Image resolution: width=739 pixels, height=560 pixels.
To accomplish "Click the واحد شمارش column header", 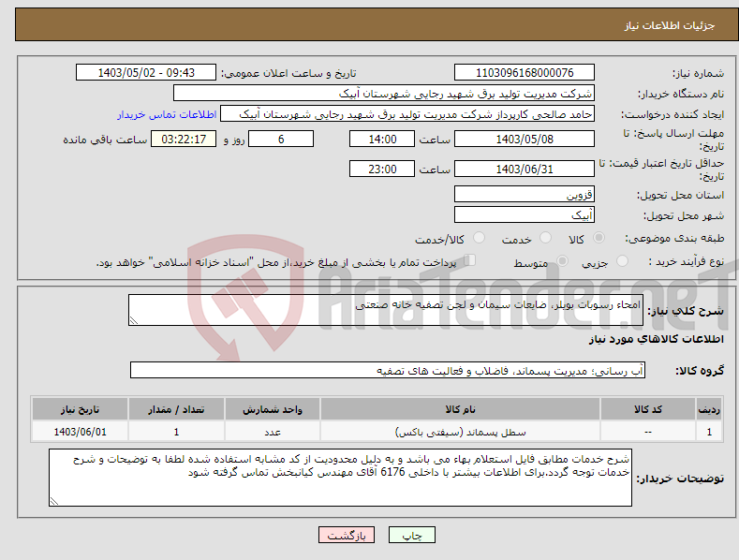I will 273,409.
